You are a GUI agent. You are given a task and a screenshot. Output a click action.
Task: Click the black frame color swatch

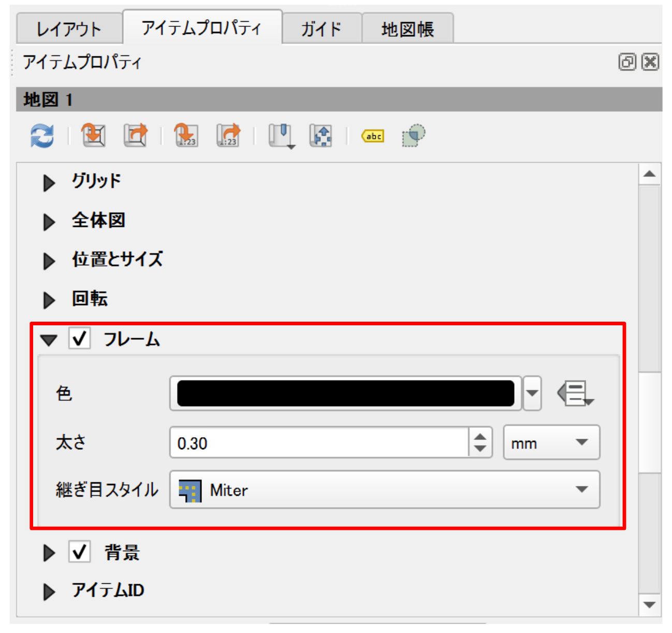pos(345,393)
